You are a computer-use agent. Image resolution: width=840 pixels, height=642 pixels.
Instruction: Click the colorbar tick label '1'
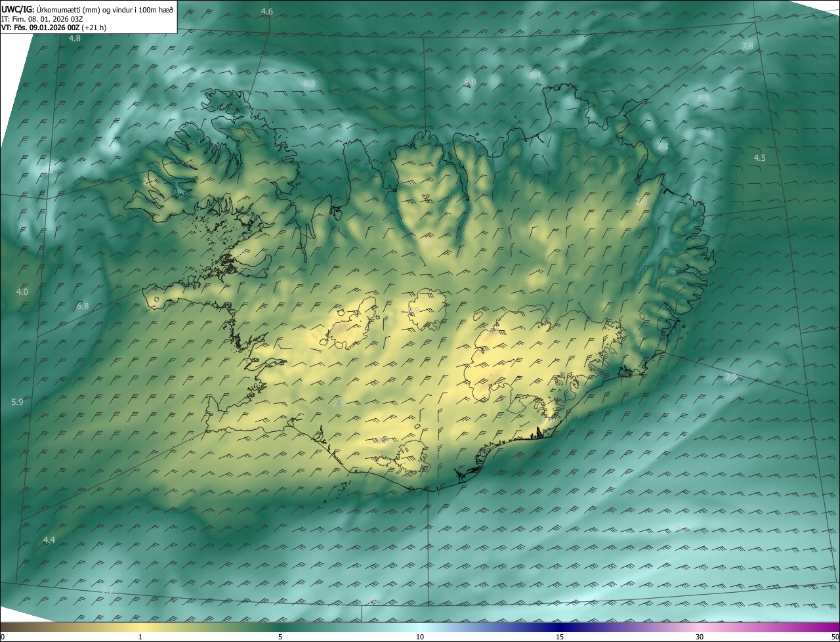point(140,637)
